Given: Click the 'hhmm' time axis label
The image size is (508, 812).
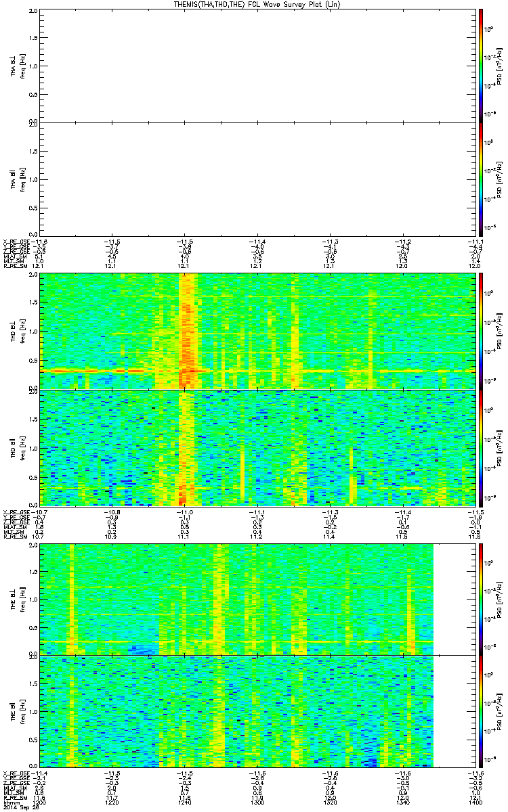Looking at the screenshot, I should pyautogui.click(x=10, y=803).
